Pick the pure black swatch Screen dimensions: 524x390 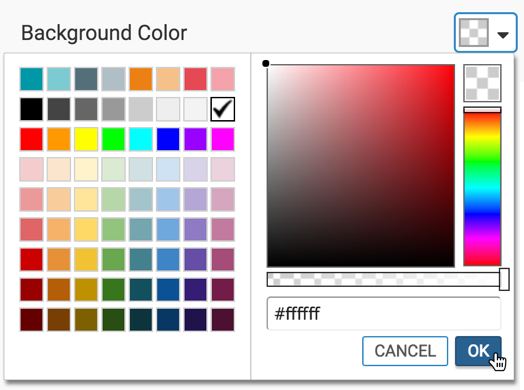31,109
